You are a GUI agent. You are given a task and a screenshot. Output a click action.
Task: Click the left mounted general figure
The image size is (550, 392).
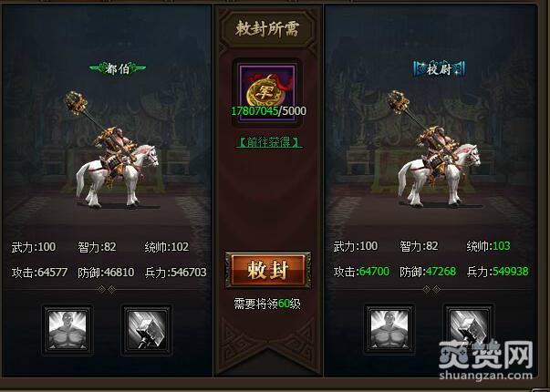pos(112,150)
